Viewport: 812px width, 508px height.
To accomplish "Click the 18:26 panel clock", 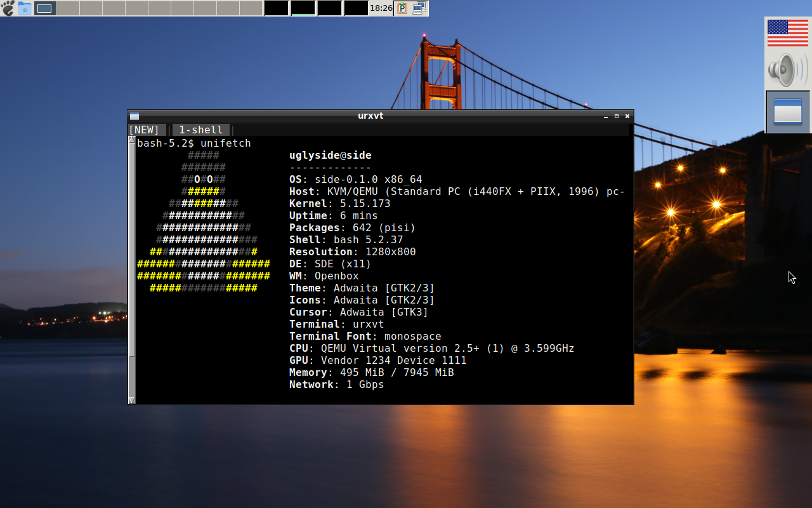I will tap(381, 8).
